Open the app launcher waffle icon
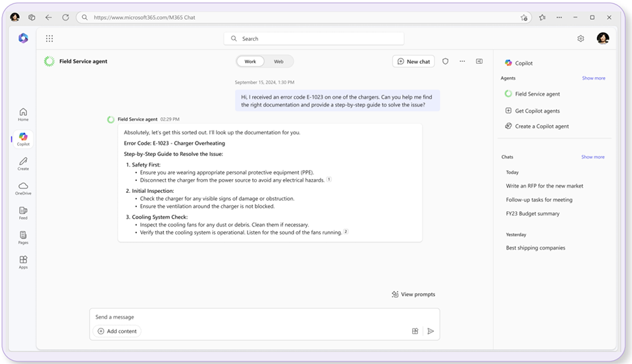632x364 pixels. pyautogui.click(x=49, y=39)
